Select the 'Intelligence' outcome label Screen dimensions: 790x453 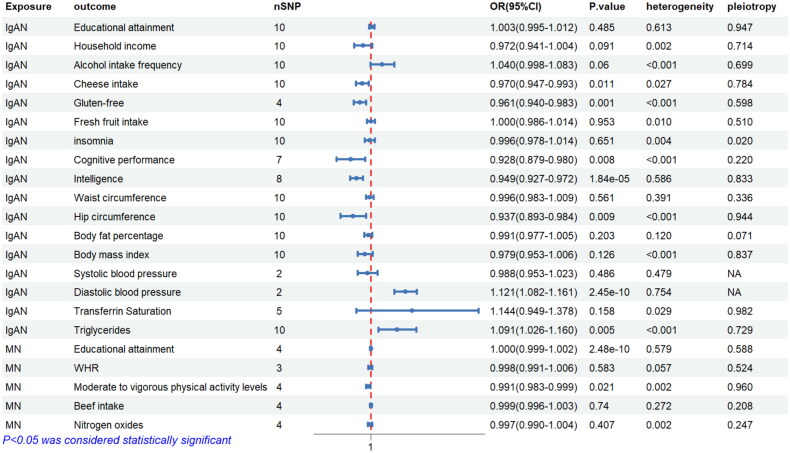[98, 179]
